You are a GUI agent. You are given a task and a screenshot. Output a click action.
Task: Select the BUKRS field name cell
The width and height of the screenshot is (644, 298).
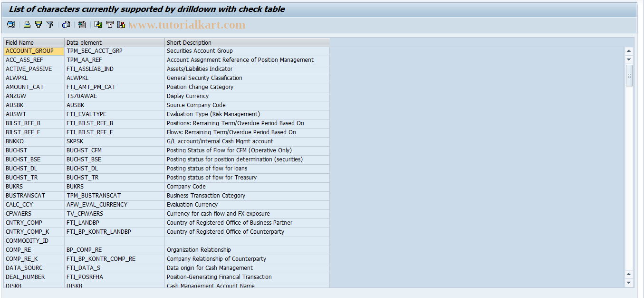[x=34, y=187]
